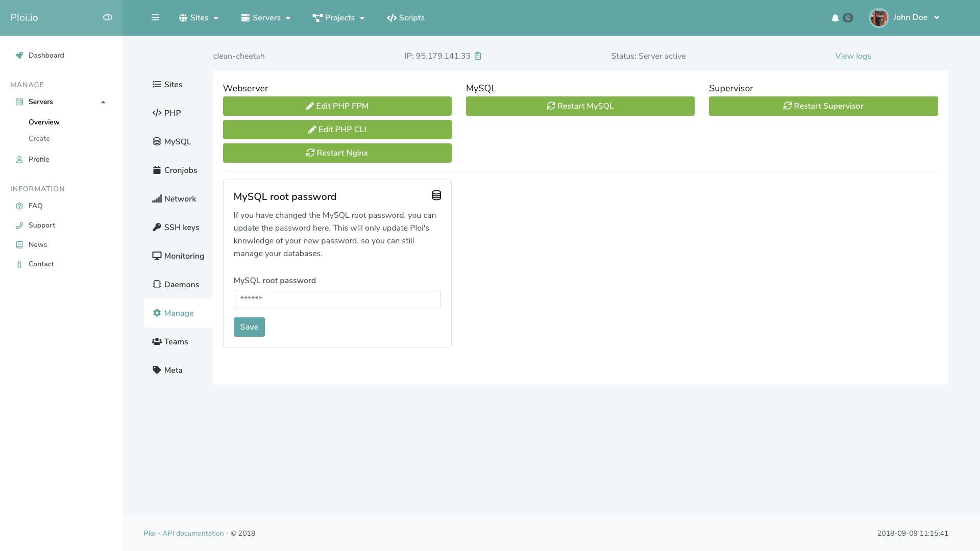The height and width of the screenshot is (551, 980).
Task: Open Scripts from the top navigation
Action: (x=406, y=18)
